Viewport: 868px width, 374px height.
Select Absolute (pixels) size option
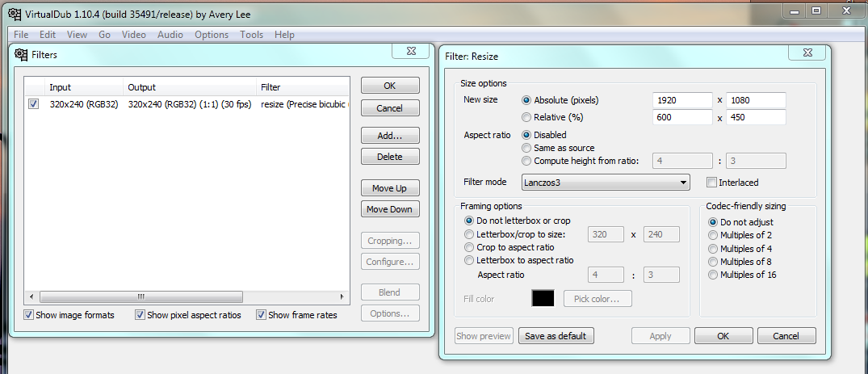[x=526, y=100]
